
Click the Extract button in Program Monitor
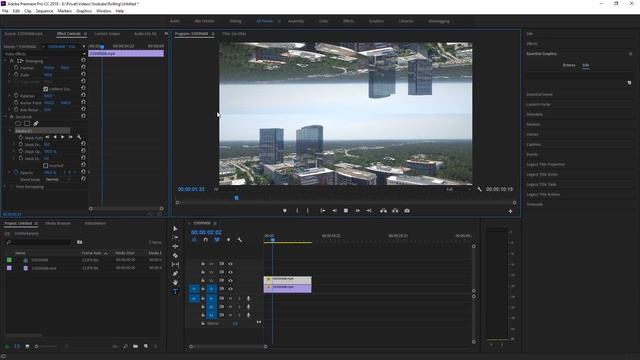tap(395, 211)
